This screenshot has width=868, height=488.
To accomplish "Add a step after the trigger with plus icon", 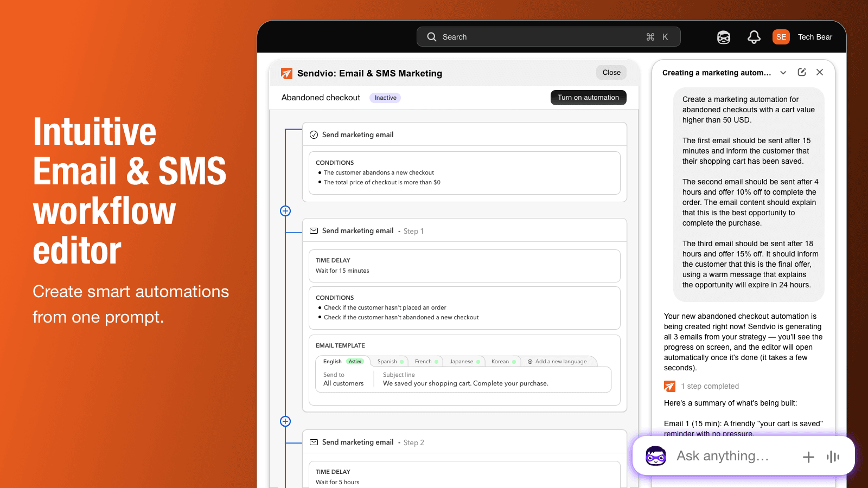I will (285, 211).
